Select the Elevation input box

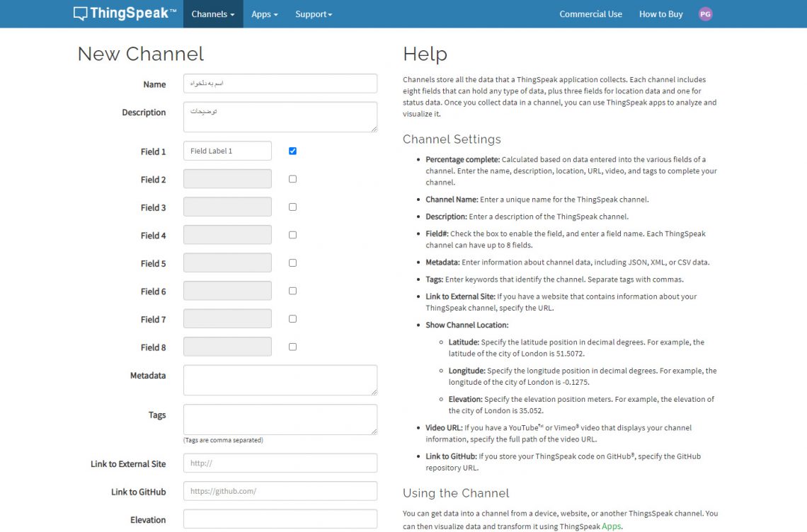click(x=280, y=519)
